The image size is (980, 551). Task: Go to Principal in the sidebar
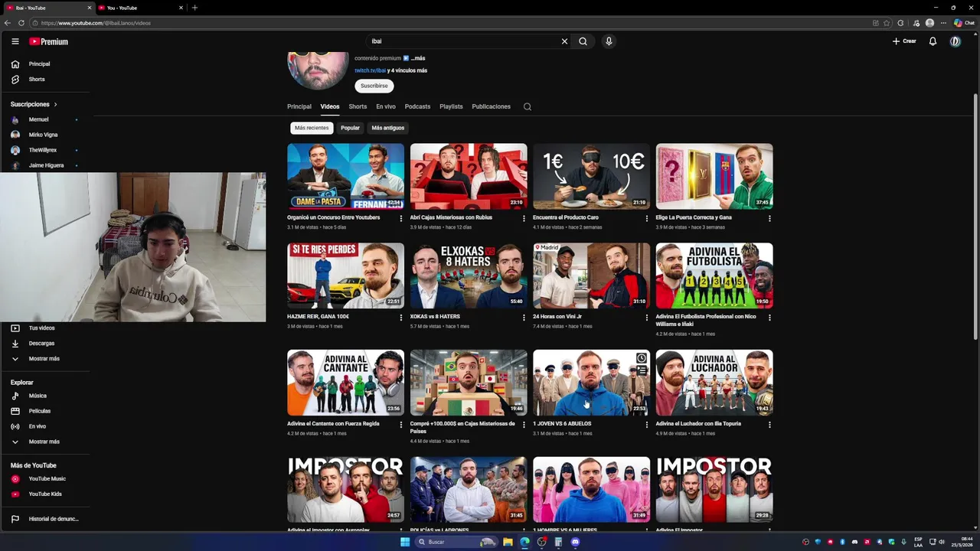click(40, 64)
